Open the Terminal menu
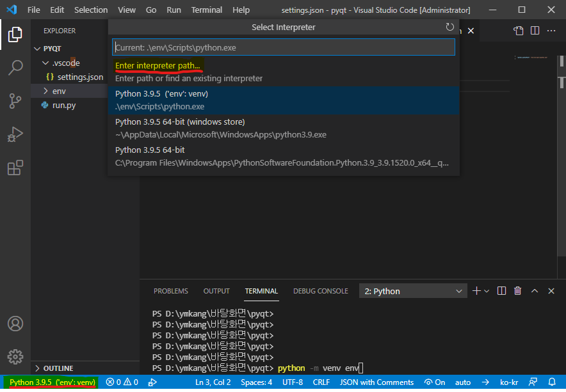566x392 pixels. [206, 10]
